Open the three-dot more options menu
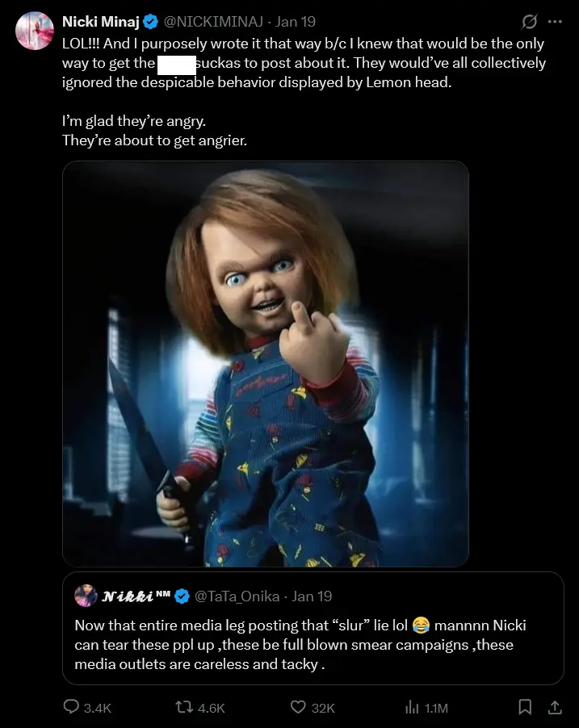The image size is (579, 728). 555,22
